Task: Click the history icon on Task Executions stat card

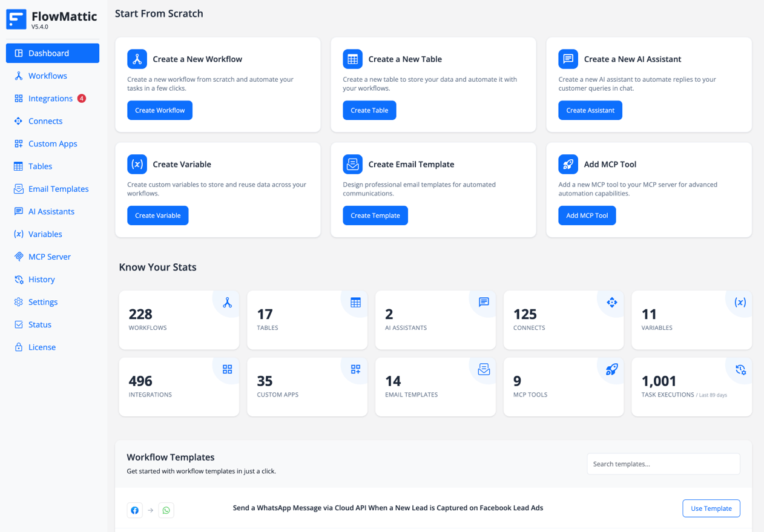Action: point(740,369)
